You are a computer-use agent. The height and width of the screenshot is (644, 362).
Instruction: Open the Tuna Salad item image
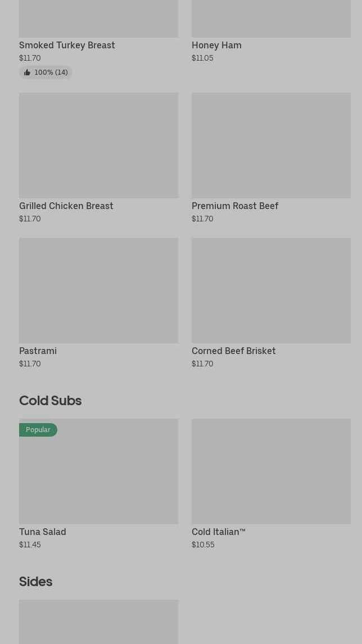tap(98, 477)
